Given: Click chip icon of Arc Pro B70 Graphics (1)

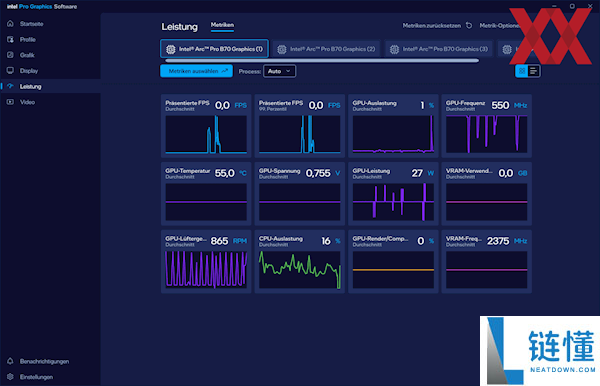Looking at the screenshot, I should pyautogui.click(x=171, y=49).
